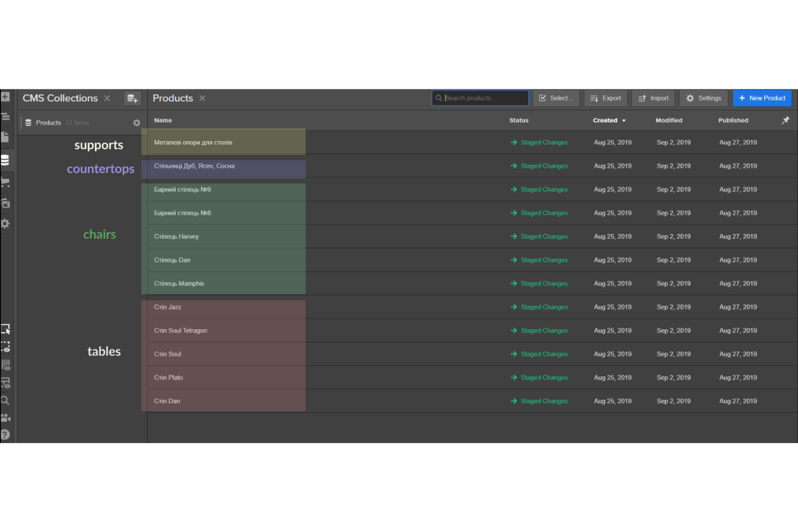798x532 pixels.
Task: Create a New Product
Action: (762, 98)
